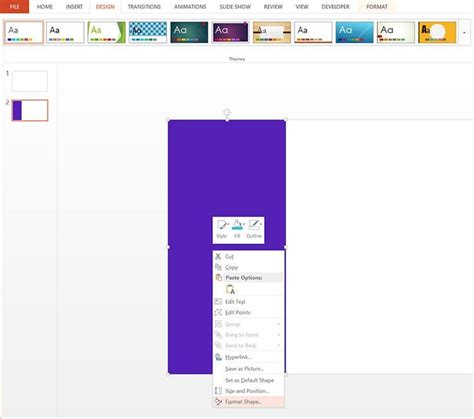Apply the orange circle theme
The height and width of the screenshot is (419, 474).
[437, 32]
